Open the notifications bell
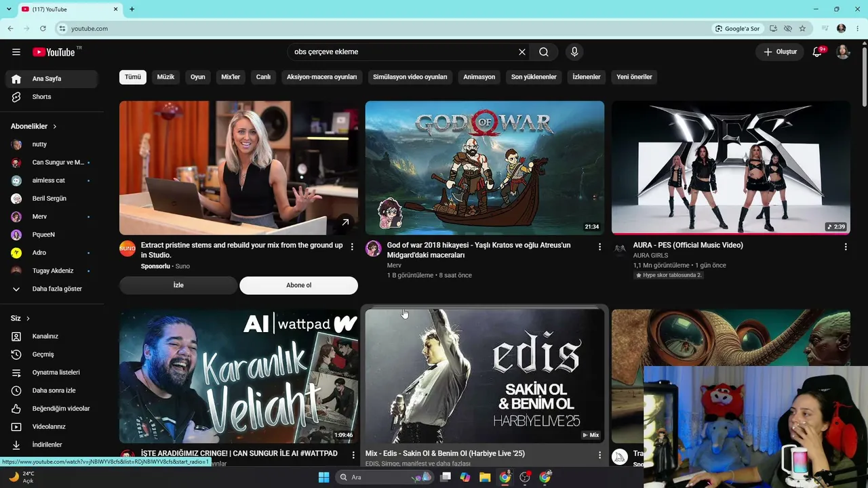The image size is (868, 488). pos(817,52)
